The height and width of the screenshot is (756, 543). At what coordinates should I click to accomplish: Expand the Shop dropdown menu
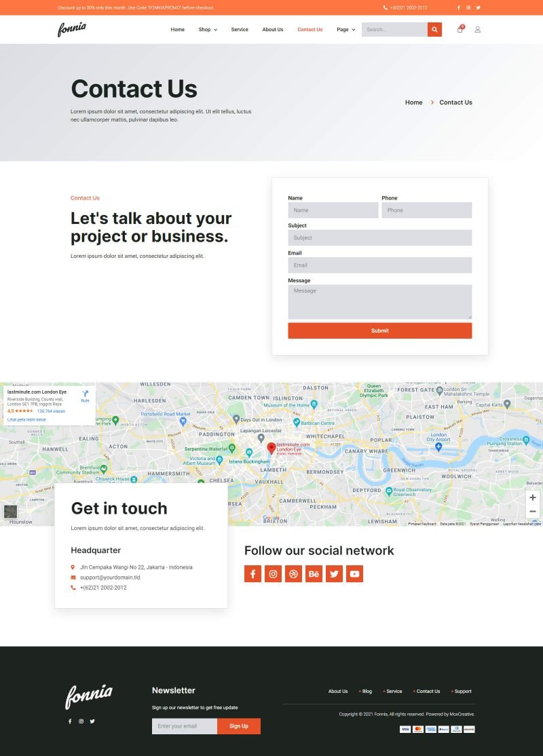pos(208,30)
